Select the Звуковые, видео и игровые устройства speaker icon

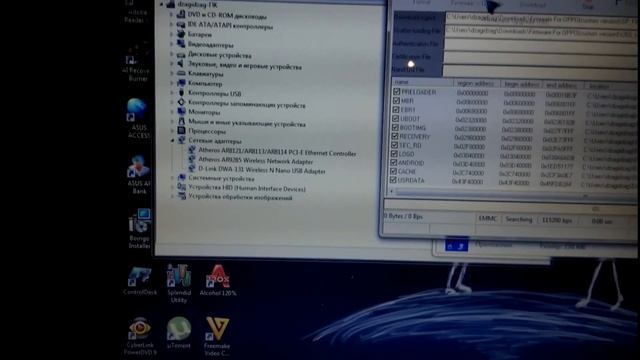[x=181, y=64]
